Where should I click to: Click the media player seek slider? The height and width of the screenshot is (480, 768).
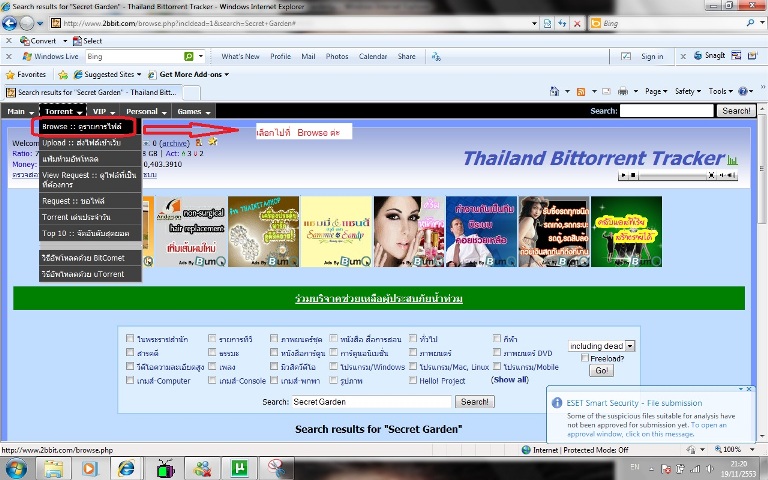(x=672, y=175)
